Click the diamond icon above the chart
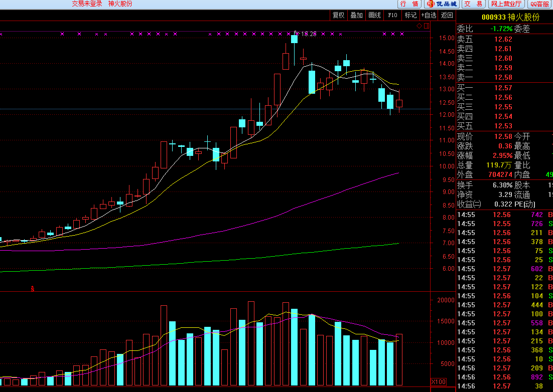Image resolution: width=553 pixels, height=392 pixels. tap(419, 26)
